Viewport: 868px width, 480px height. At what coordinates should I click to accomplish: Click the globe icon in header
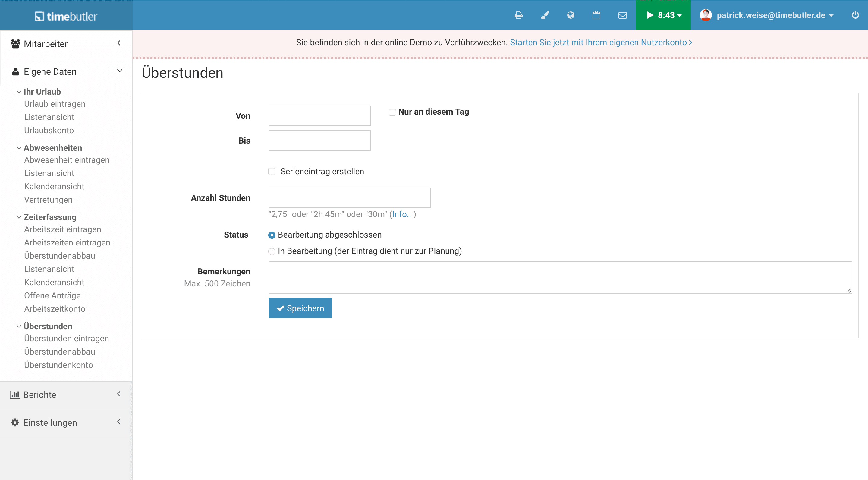click(571, 15)
